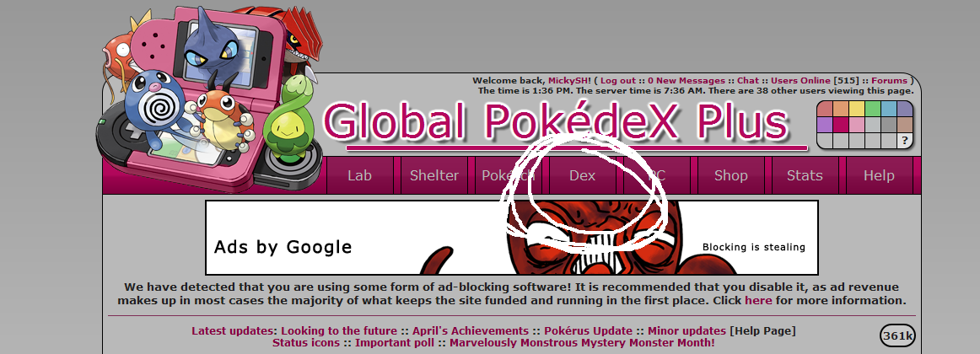Open the Help navigation tab
Viewport: 980px width, 354px height.
(x=879, y=175)
